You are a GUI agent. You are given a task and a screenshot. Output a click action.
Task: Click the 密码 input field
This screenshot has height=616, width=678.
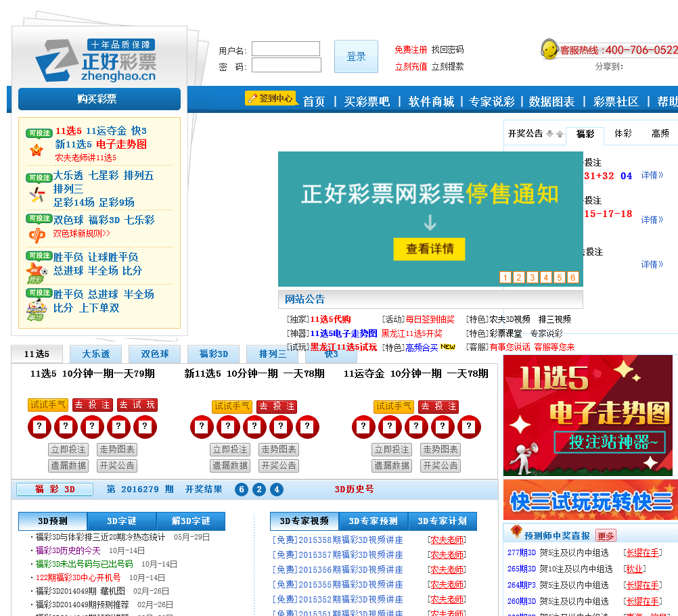pyautogui.click(x=286, y=65)
